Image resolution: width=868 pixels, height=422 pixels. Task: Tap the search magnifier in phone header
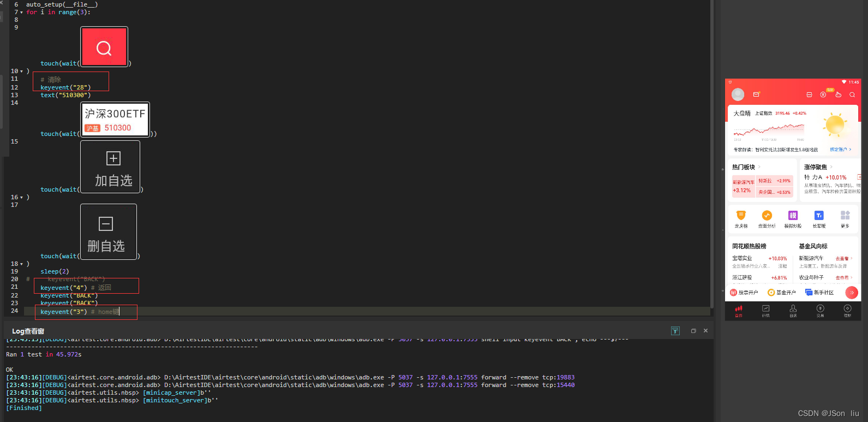(852, 94)
